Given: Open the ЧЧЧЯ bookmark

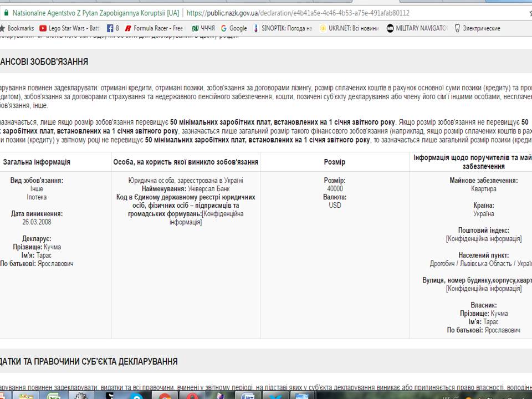Looking at the screenshot, I should click(203, 28).
